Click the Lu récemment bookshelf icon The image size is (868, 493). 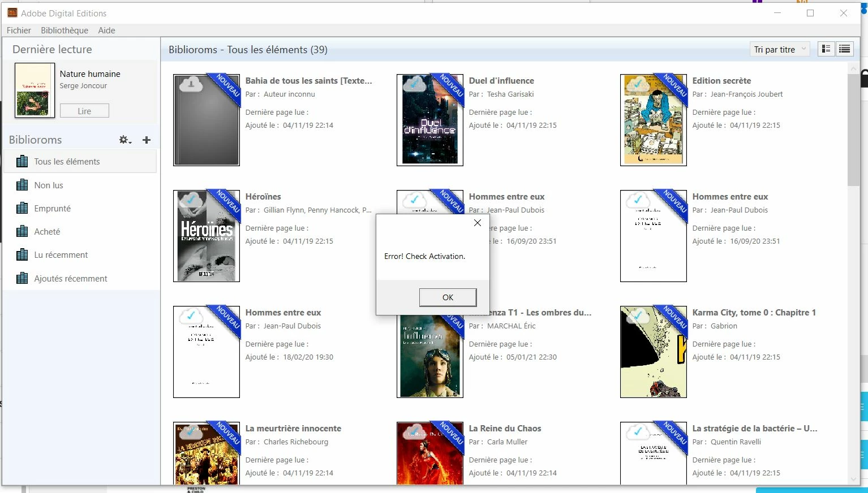coord(22,255)
